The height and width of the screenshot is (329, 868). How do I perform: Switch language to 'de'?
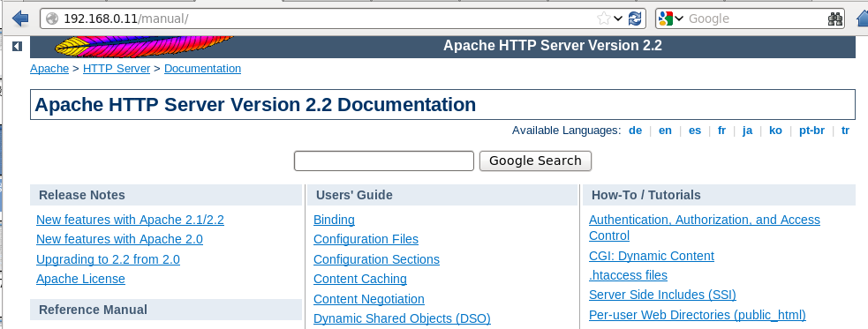click(635, 131)
